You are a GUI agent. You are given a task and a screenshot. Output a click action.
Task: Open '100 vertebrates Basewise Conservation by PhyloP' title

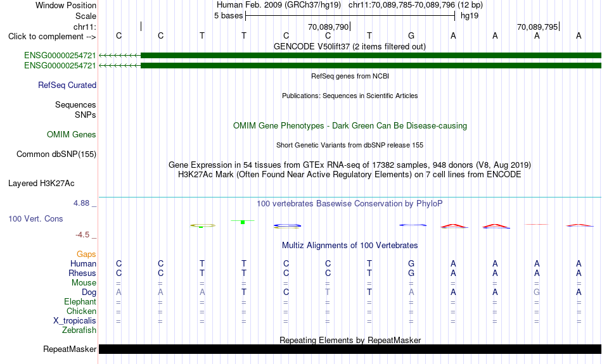(350, 204)
